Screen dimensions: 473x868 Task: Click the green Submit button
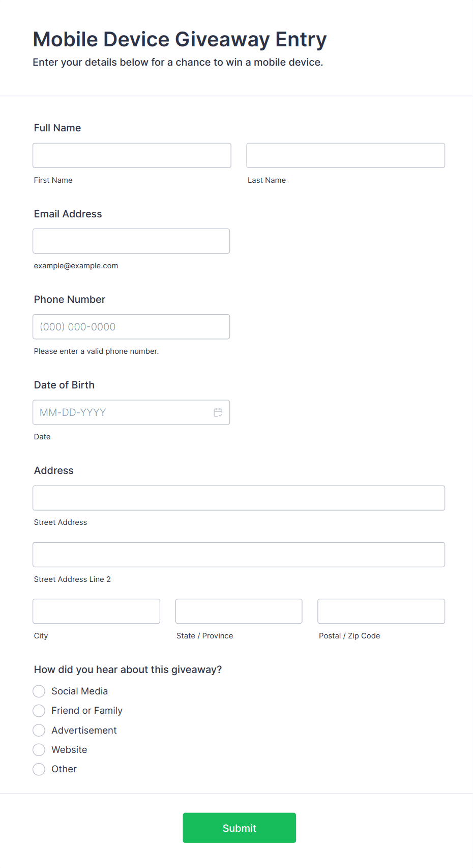(240, 828)
